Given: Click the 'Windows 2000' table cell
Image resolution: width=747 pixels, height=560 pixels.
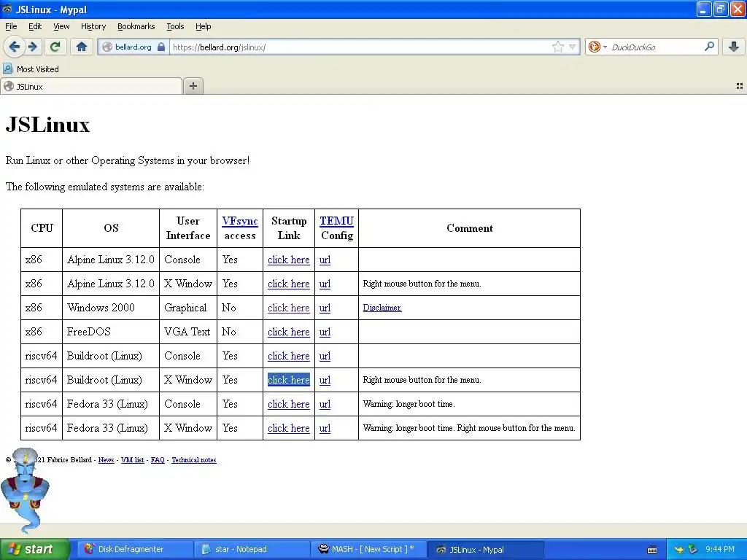Looking at the screenshot, I should coord(111,308).
